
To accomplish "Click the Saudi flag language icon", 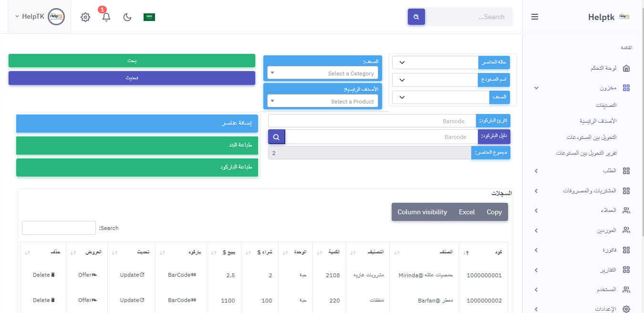I will tap(149, 17).
